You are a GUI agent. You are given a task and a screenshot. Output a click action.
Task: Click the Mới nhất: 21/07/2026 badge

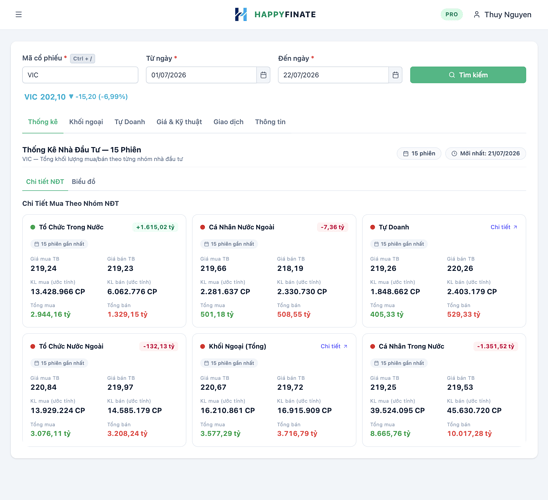[x=485, y=153]
